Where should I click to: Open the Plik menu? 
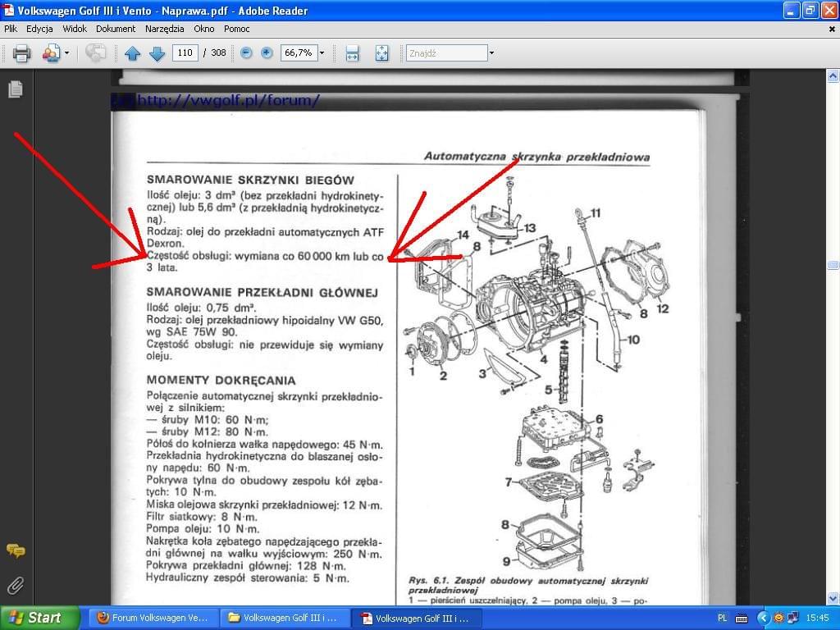(x=10, y=29)
